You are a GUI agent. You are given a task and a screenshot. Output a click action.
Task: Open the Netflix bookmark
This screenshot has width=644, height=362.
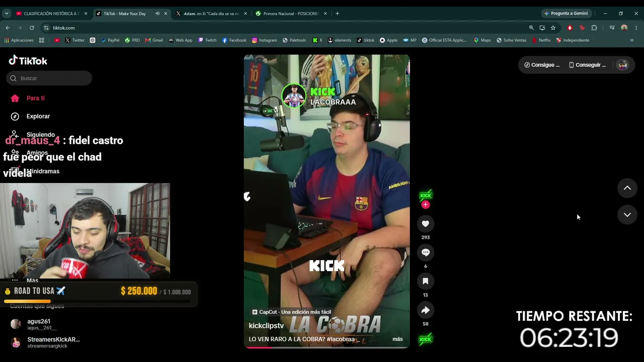click(541, 40)
